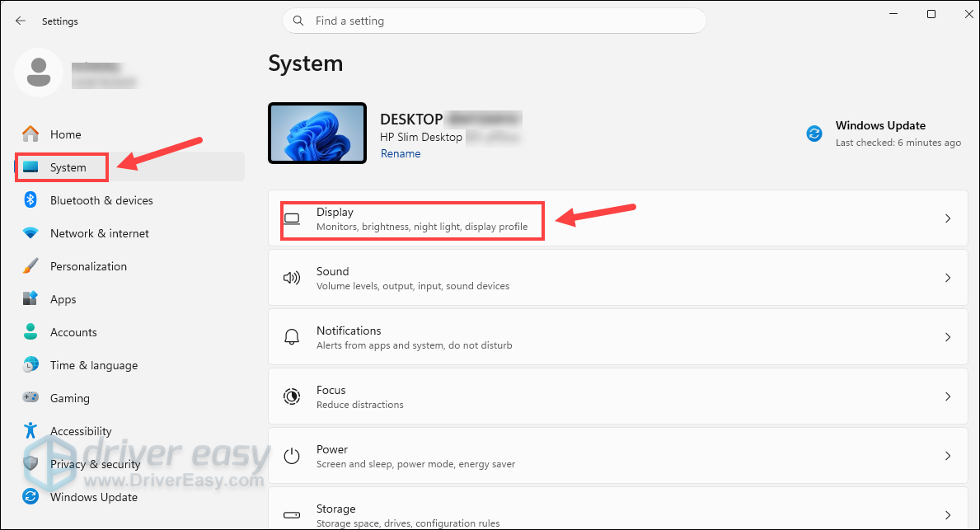This screenshot has height=530, width=980.
Task: Select the System label in sidebar
Action: tap(68, 167)
